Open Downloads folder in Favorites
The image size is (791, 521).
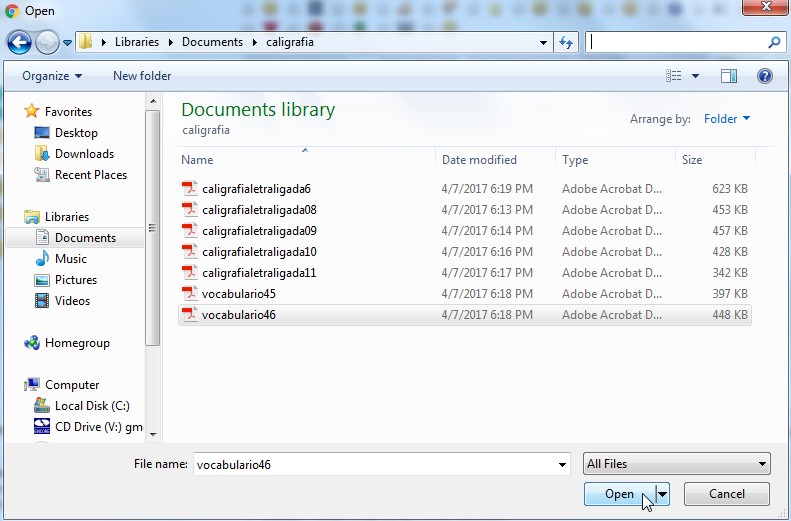click(x=84, y=154)
